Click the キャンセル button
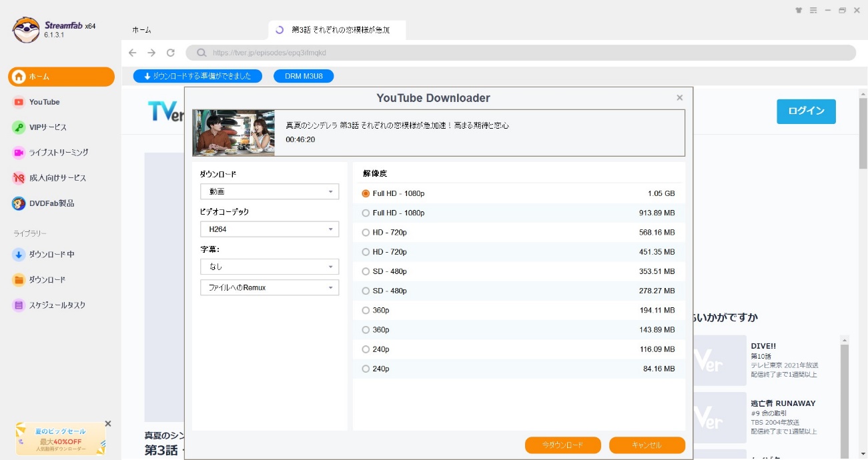 click(647, 445)
